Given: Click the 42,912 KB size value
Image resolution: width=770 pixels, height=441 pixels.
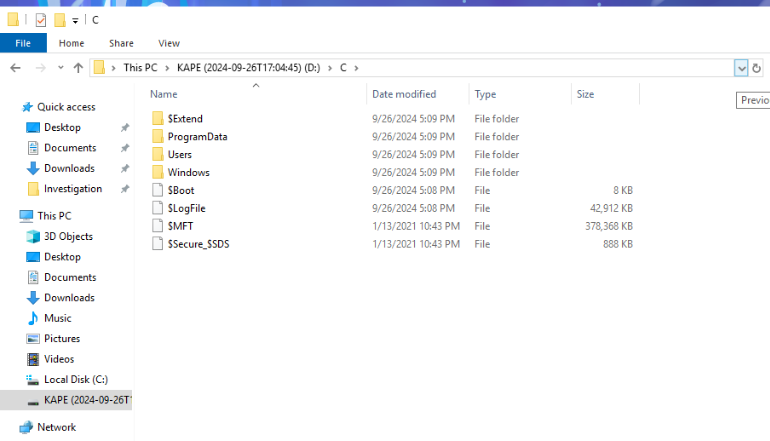Looking at the screenshot, I should (x=611, y=208).
